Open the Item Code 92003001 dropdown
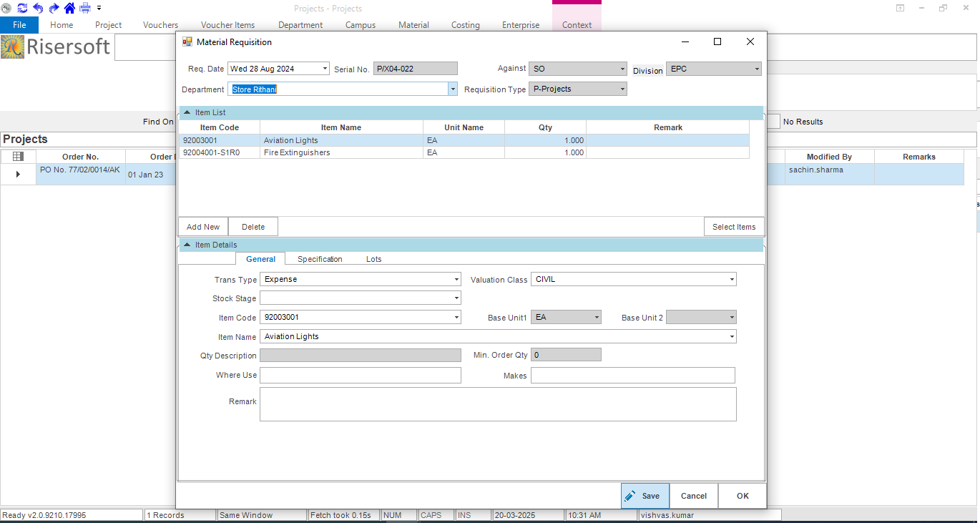This screenshot has width=980, height=523. (x=456, y=318)
